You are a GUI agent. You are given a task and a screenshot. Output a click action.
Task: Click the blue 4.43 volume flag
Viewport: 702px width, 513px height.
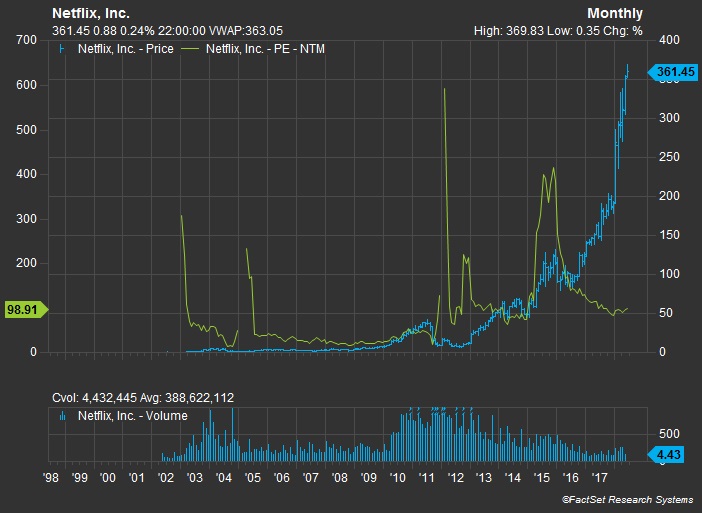coord(666,455)
